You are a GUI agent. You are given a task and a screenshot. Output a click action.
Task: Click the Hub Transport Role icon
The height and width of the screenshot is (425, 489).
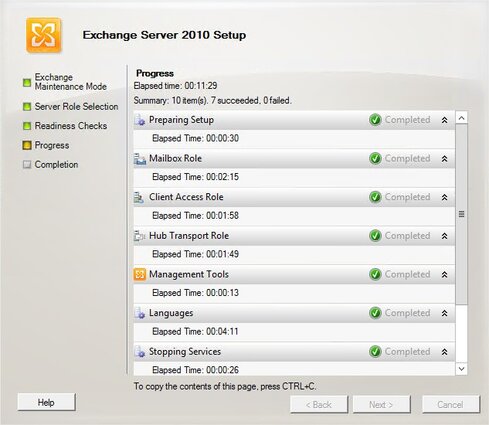pyautogui.click(x=139, y=236)
